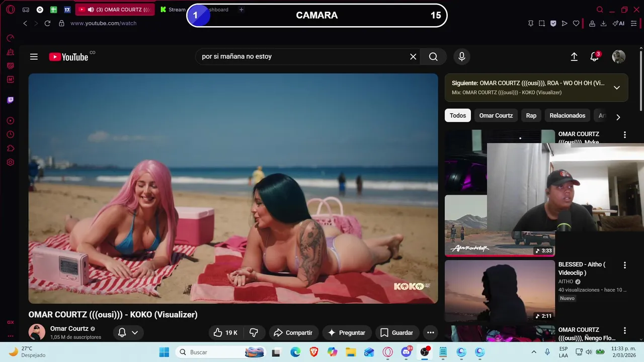This screenshot has height=362, width=644.
Task: Click the www.youtube.com/watch address bar
Action: [x=103, y=23]
